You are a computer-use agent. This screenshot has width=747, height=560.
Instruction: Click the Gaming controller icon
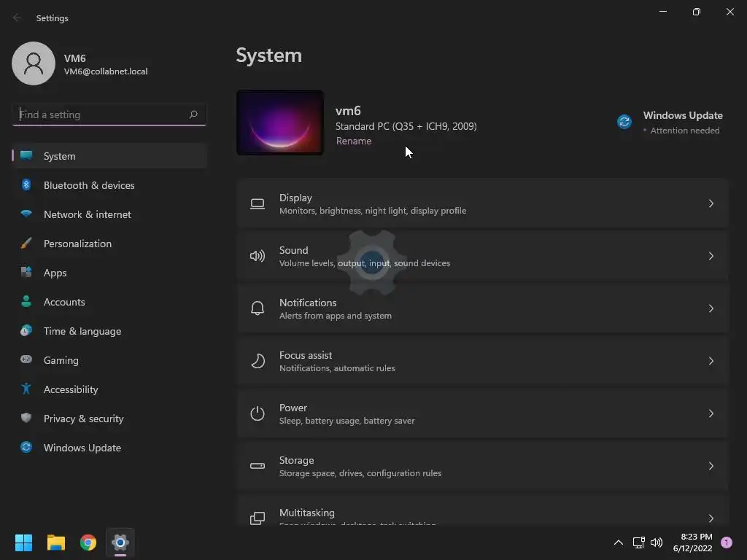26,359
